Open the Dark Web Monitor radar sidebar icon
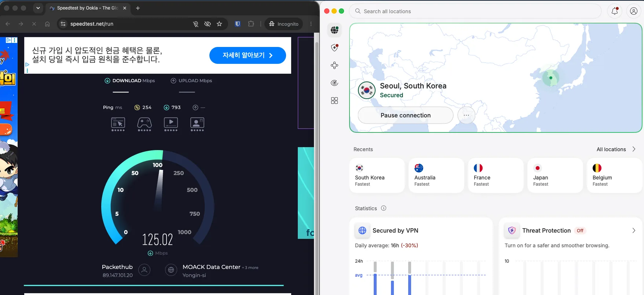The image size is (644, 295). 334,83
